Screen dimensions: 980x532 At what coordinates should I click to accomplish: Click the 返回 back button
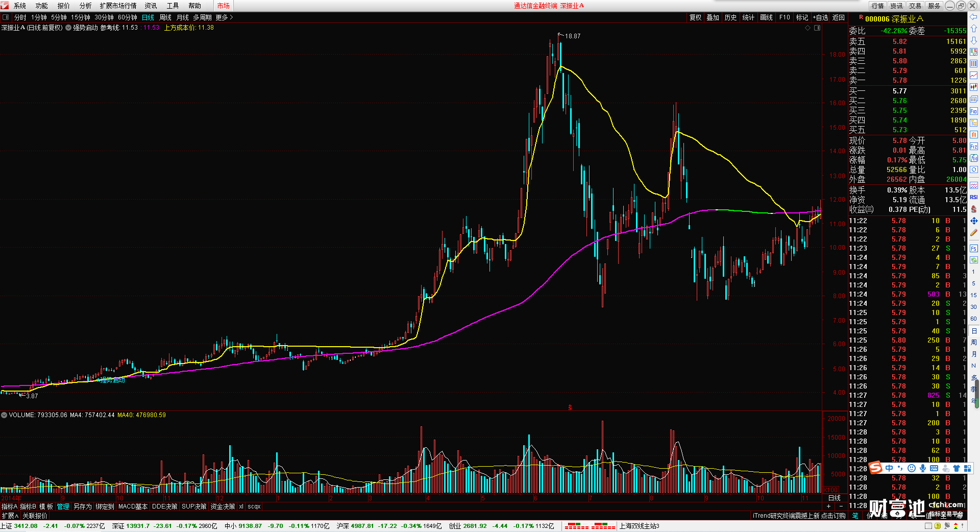tap(839, 17)
